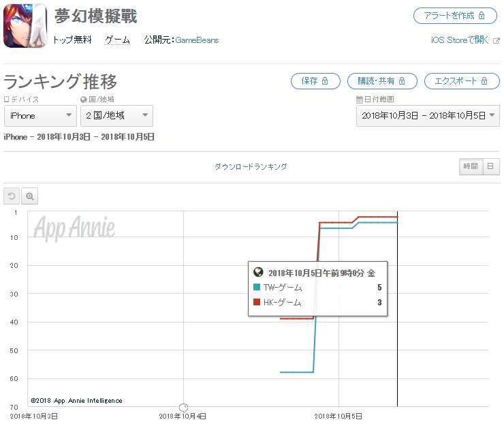This screenshot has width=504, height=424.
Task: Click the globe icon in chart tooltip
Action: coord(258,272)
